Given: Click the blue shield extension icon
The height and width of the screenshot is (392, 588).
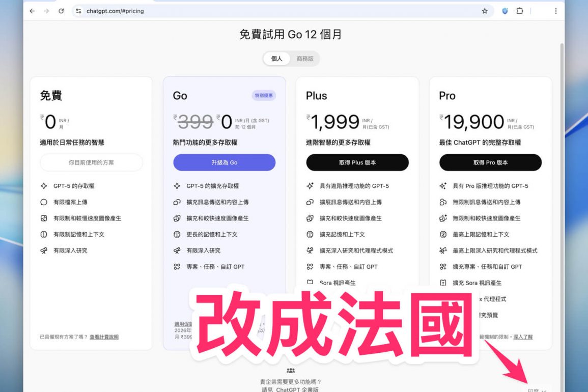Looking at the screenshot, I should point(505,11).
